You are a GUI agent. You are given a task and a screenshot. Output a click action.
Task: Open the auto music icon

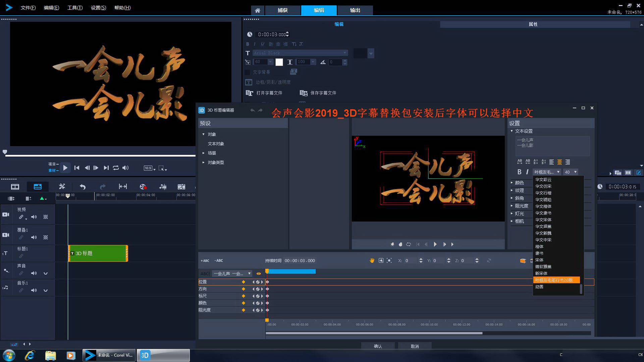tap(181, 187)
